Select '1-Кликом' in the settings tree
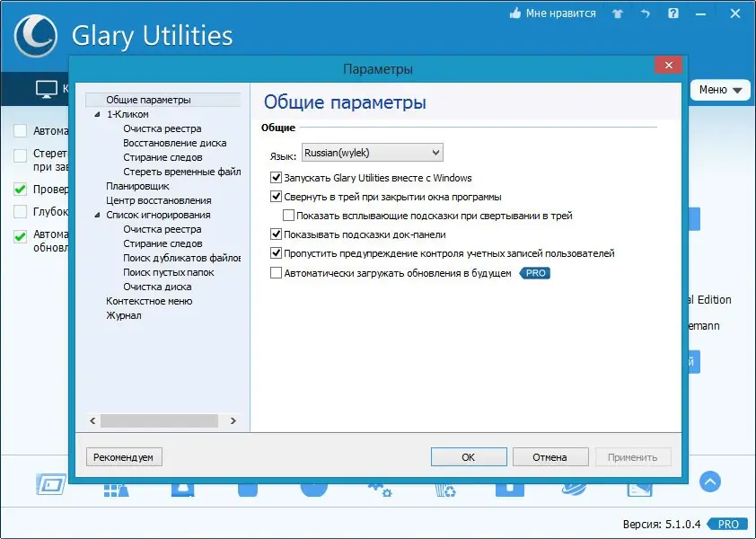Screen dimensions: 756x539 point(127,114)
